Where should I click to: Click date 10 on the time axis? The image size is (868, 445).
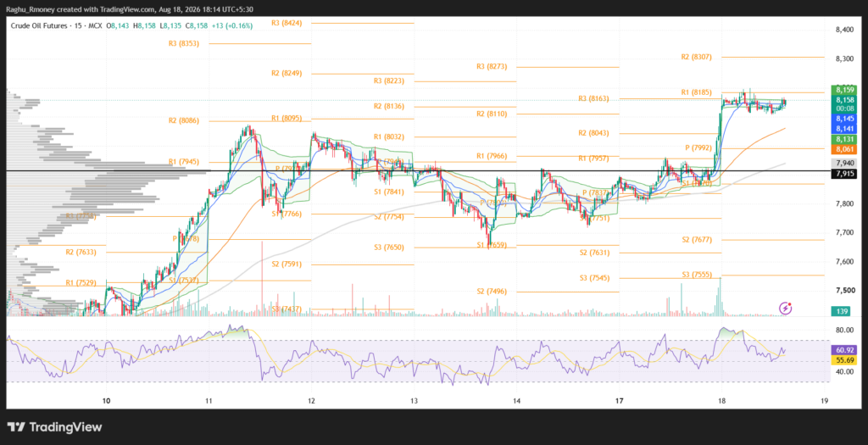[106, 401]
